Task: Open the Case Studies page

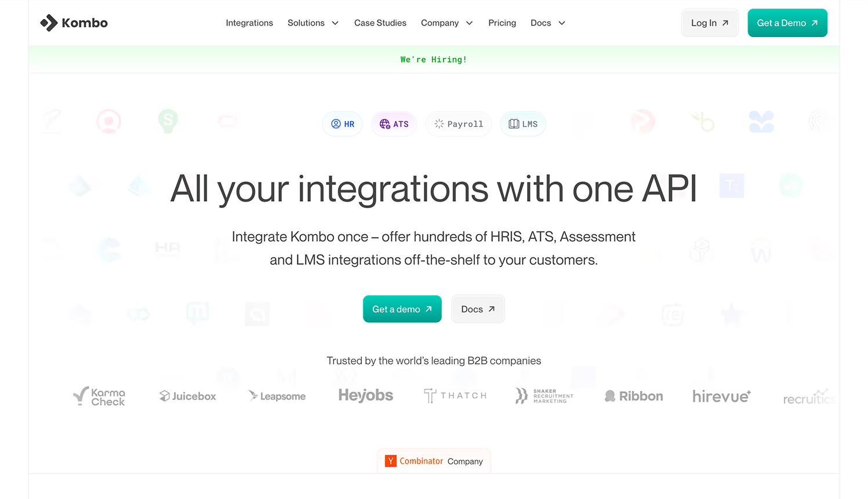Action: (x=380, y=23)
